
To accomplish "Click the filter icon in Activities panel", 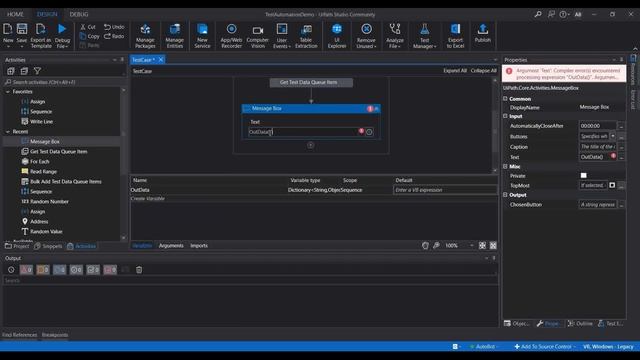I will 37,71.
